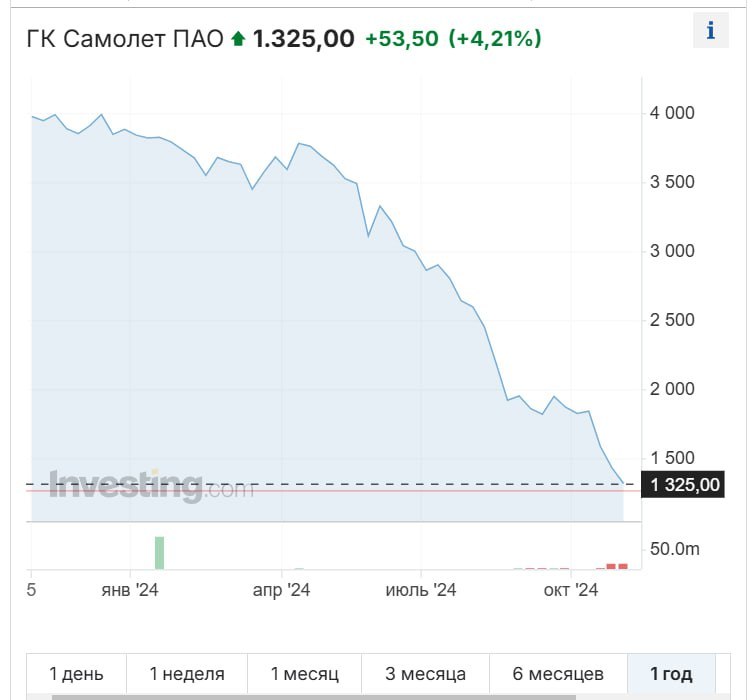The width and height of the screenshot is (752, 700).
Task: Click the green up arrow beside ГК Самолет ПАО
Action: click(238, 39)
